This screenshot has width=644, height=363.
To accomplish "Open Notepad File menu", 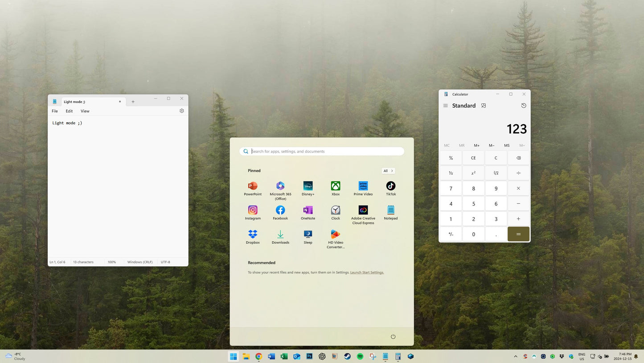I will tap(55, 111).
